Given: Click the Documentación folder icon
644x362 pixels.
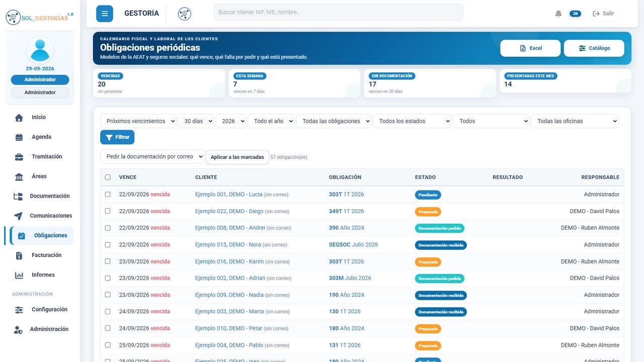Looking at the screenshot, I should click(18, 196).
